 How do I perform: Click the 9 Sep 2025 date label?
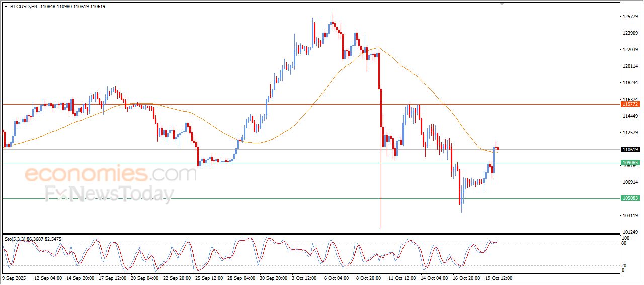click(x=15, y=278)
